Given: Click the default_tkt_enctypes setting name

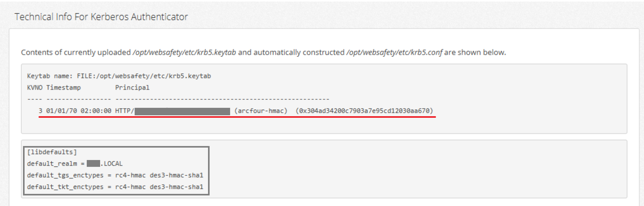Looking at the screenshot, I should point(65,187).
